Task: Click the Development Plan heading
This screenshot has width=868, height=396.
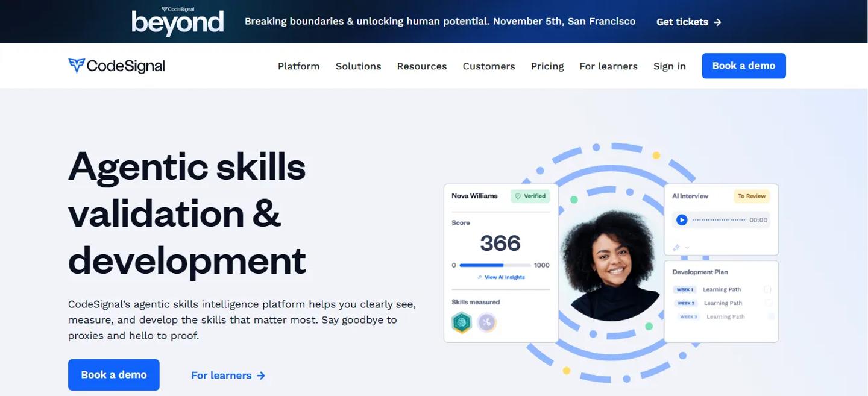Action: tap(700, 272)
